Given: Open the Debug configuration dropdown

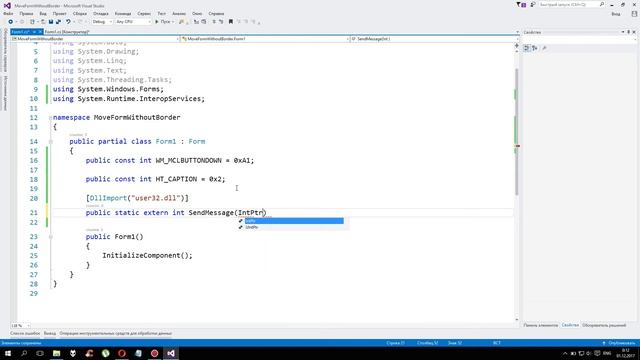Looking at the screenshot, I should [x=102, y=22].
